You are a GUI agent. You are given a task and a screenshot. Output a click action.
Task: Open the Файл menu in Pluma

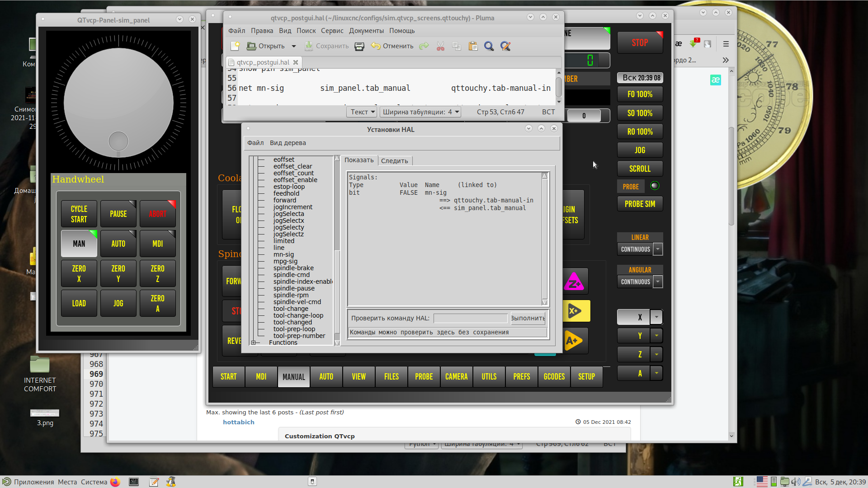pos(236,31)
